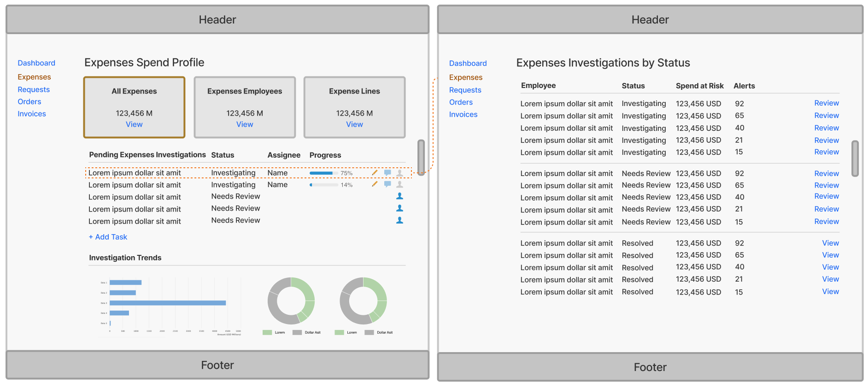The height and width of the screenshot is (389, 868).
Task: Click the gray assignee icon in the 75% row
Action: pyautogui.click(x=400, y=173)
